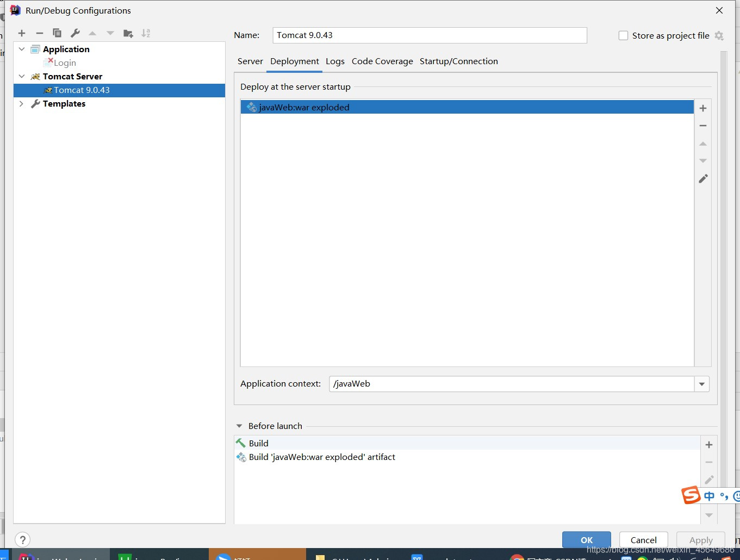740x560 pixels.
Task: Edit the Name field
Action: pyautogui.click(x=430, y=35)
